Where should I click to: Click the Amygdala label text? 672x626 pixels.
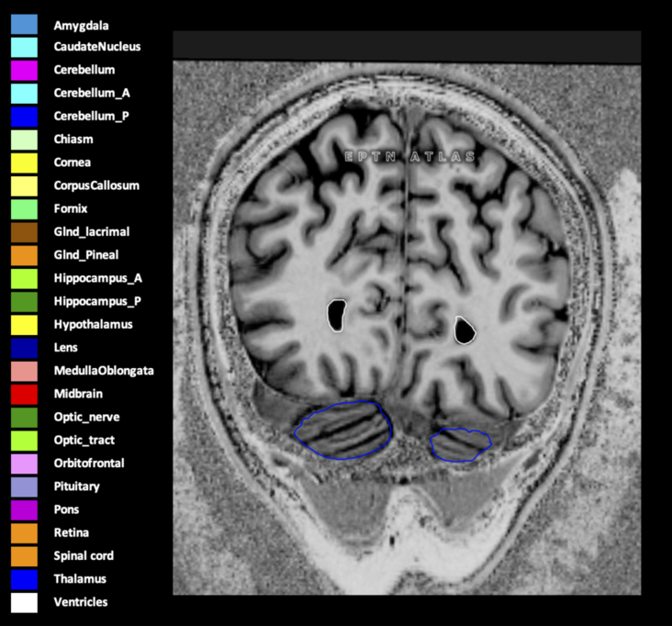[x=81, y=26]
